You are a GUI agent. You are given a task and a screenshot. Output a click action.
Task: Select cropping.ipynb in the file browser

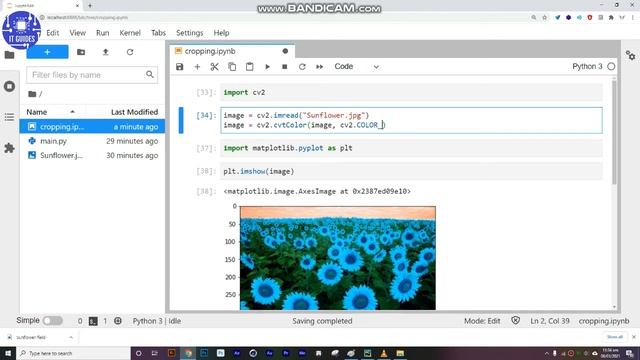point(92,127)
